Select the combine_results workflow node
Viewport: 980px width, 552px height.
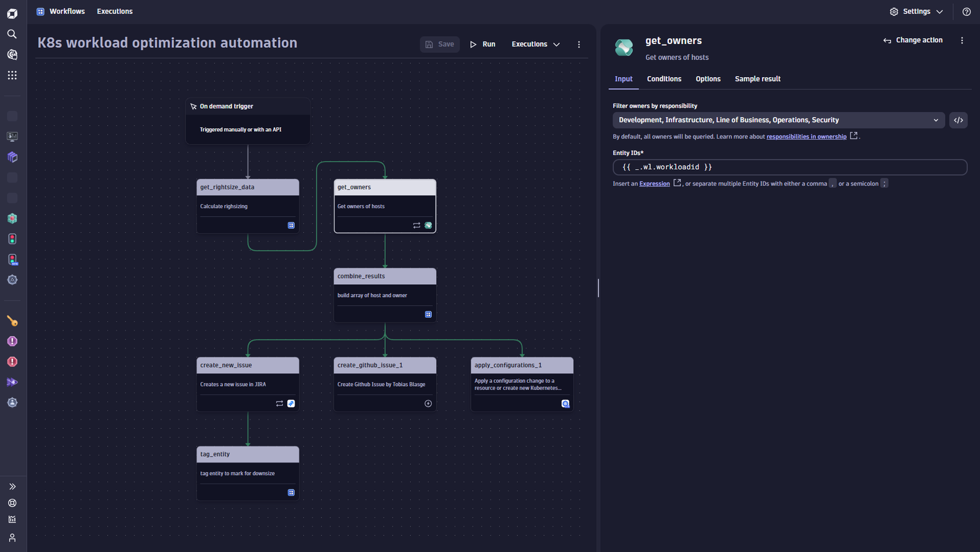pos(385,295)
